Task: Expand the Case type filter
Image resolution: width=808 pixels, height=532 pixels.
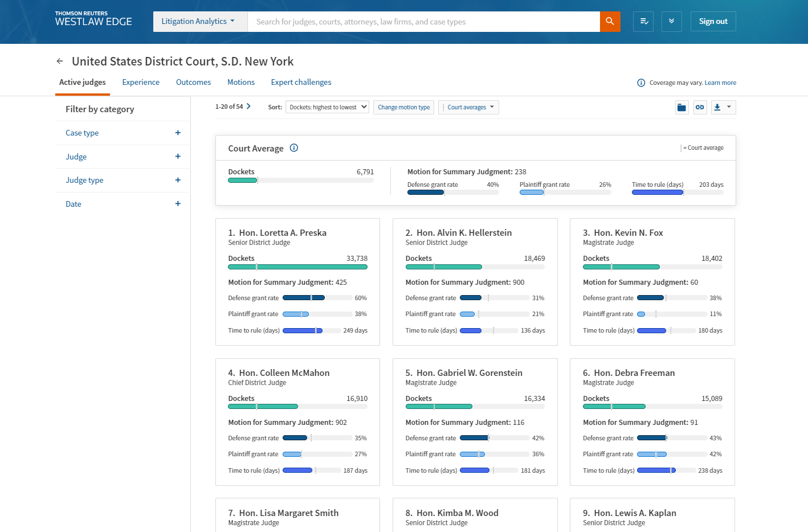Action: pyautogui.click(x=178, y=133)
